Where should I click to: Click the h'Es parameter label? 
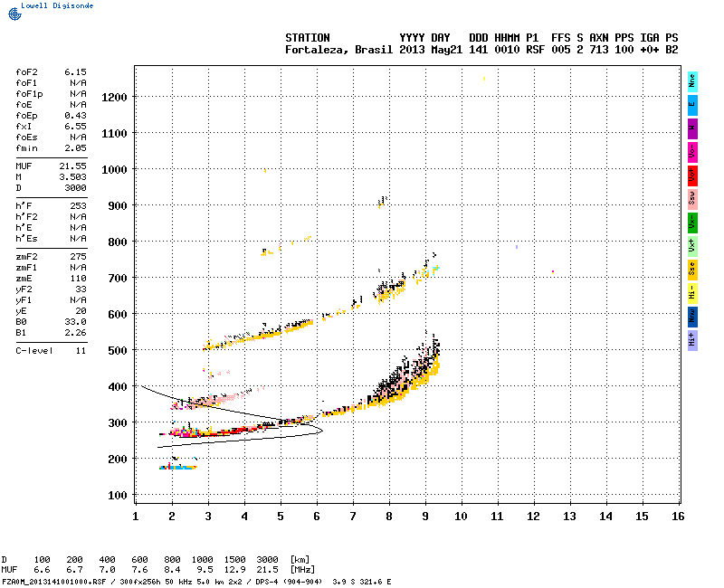[x=26, y=239]
